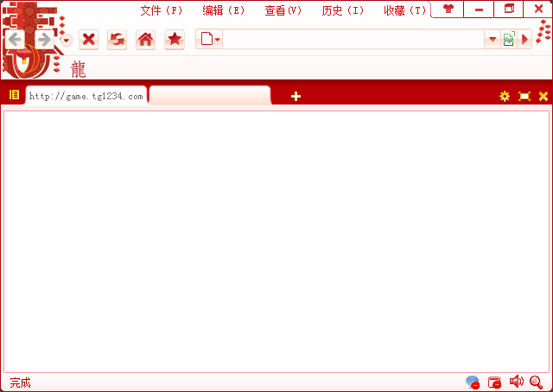553x392 pixels.
Task: Toggle fullscreen with the yellow frame icon
Action: (x=524, y=96)
